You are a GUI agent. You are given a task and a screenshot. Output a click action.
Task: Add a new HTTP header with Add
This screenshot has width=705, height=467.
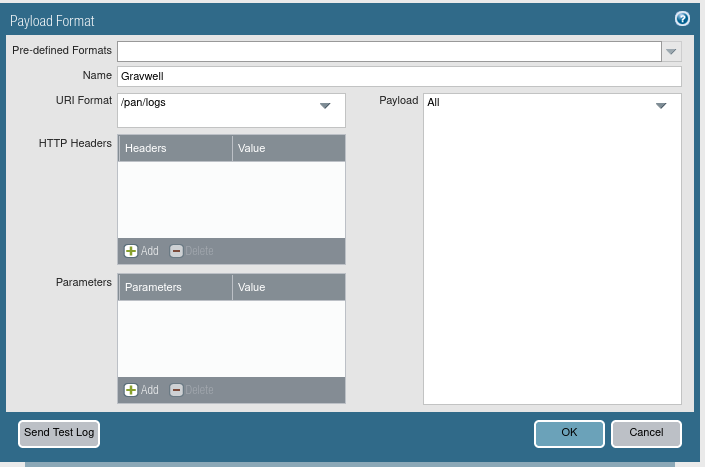coord(142,251)
